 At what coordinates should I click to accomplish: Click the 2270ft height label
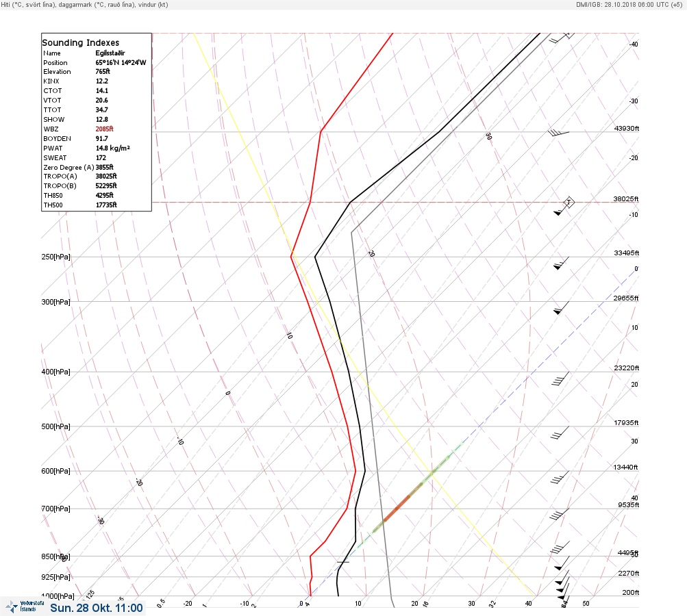click(629, 573)
